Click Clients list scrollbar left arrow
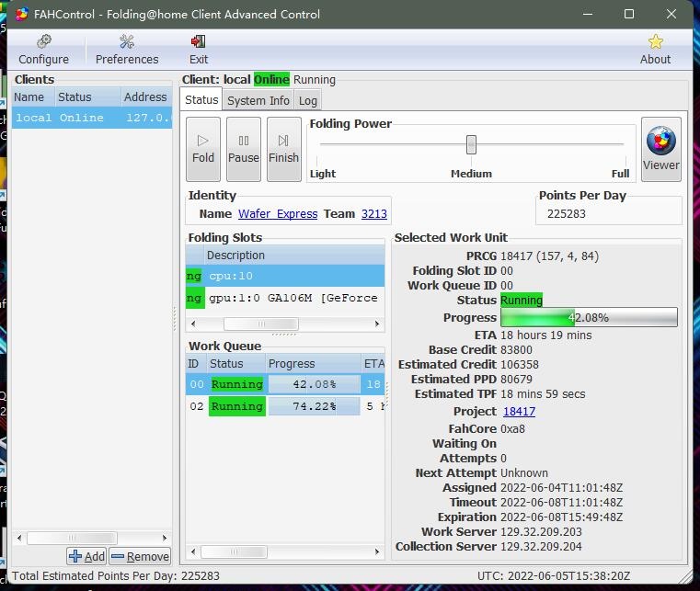This screenshot has width=700, height=591. coord(19,538)
